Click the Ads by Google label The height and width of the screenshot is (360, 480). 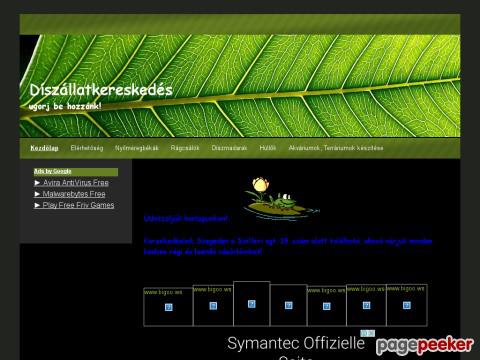(x=53, y=171)
